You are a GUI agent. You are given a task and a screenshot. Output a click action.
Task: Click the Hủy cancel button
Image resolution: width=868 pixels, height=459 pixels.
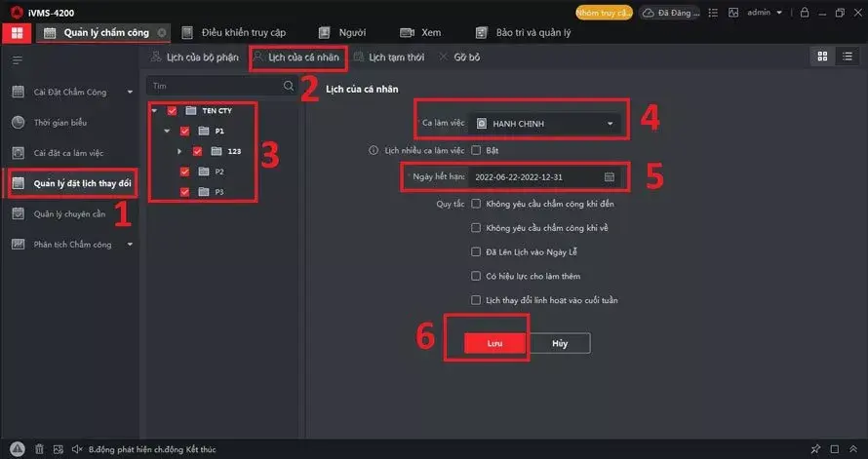point(560,343)
